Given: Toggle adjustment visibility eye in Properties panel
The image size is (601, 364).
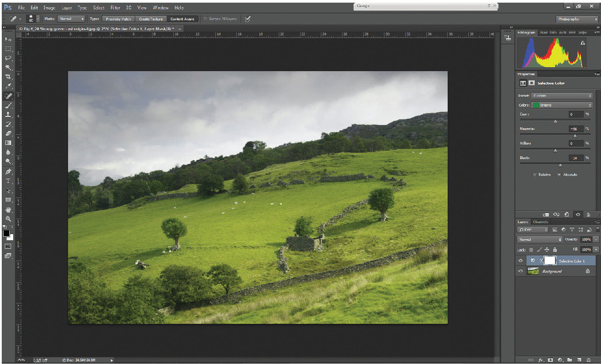Looking at the screenshot, I should click(578, 214).
